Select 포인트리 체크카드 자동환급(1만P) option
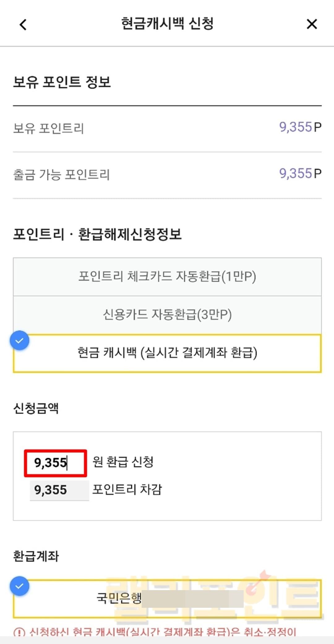Image resolution: width=334 pixels, height=644 pixels. [x=167, y=276]
